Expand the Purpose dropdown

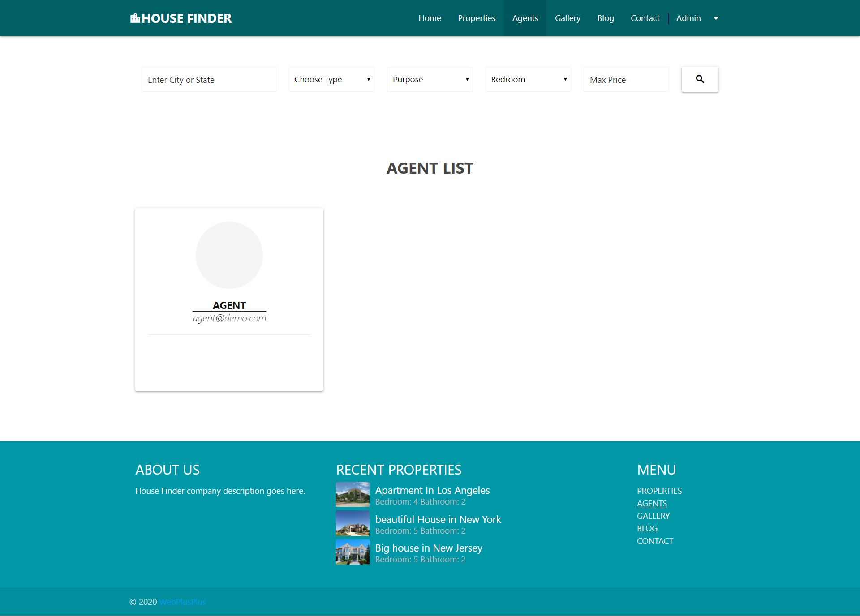pyautogui.click(x=430, y=79)
